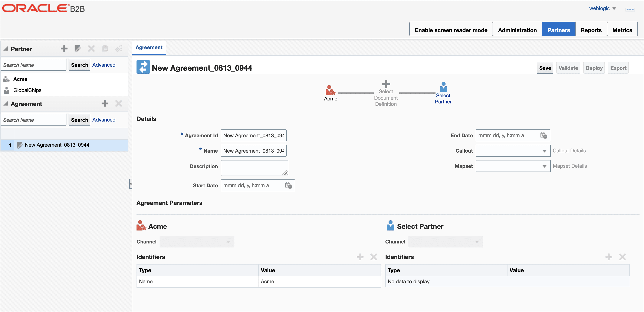Image resolution: width=644 pixels, height=312 pixels.
Task: Click the agreement swap icon beside the title
Action: (x=143, y=67)
